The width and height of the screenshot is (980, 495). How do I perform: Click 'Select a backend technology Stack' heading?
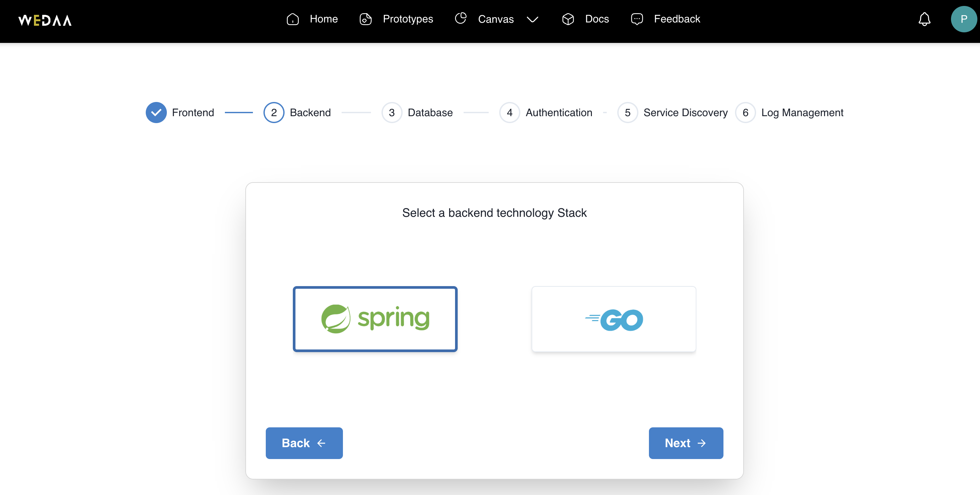494,213
